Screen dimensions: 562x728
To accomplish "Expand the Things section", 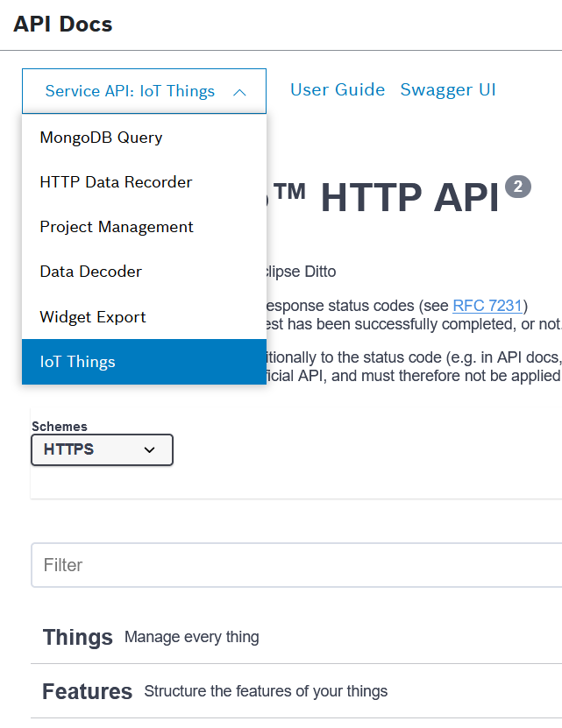I will pos(78,637).
